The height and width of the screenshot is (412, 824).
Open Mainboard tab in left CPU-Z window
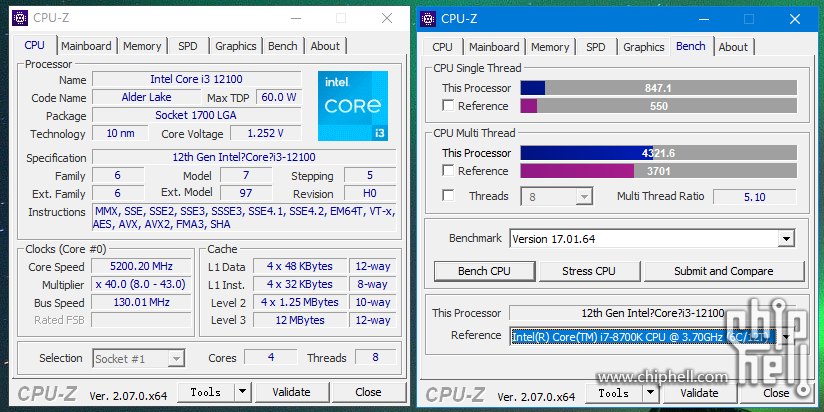tap(86, 46)
